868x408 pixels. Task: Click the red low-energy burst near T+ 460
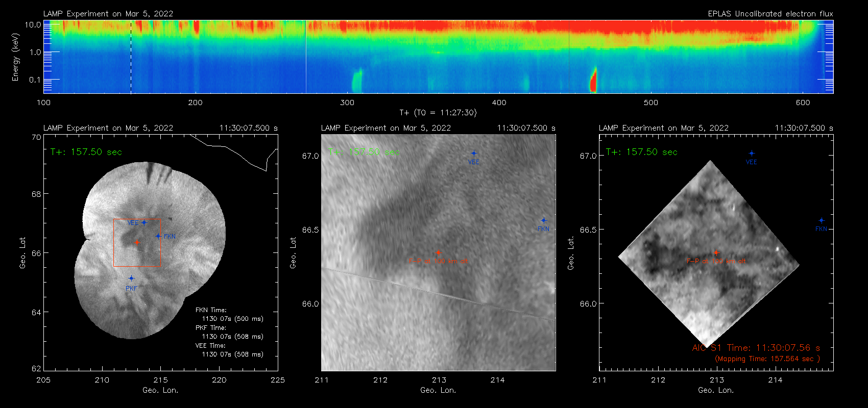point(593,80)
